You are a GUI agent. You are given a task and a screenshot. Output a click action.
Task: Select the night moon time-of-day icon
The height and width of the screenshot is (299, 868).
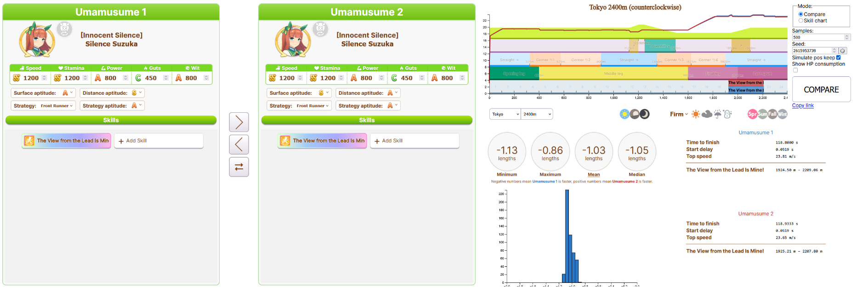point(645,114)
